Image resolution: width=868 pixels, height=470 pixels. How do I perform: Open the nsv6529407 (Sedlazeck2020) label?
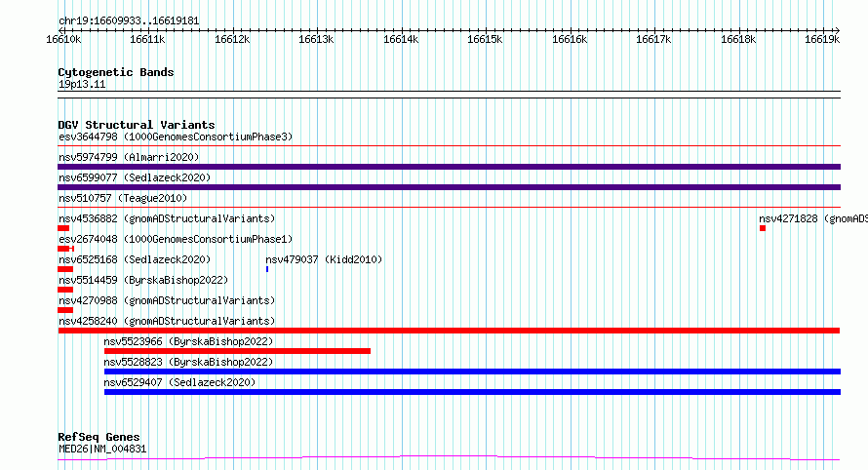(179, 382)
